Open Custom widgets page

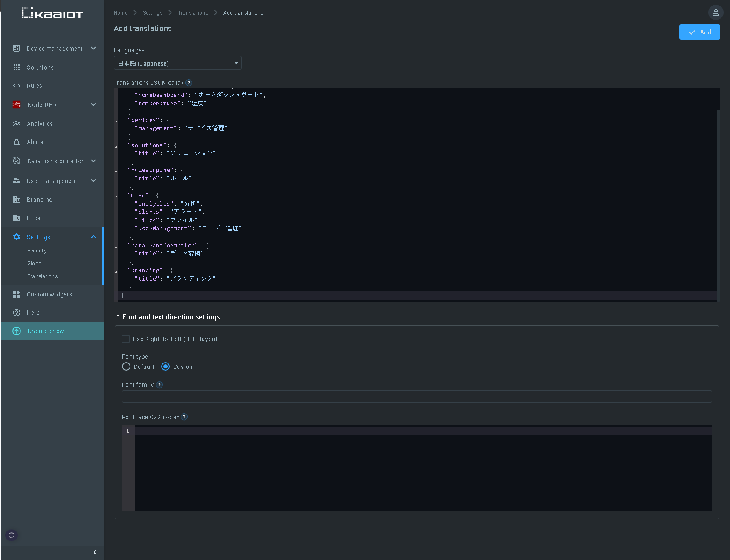coord(49,294)
